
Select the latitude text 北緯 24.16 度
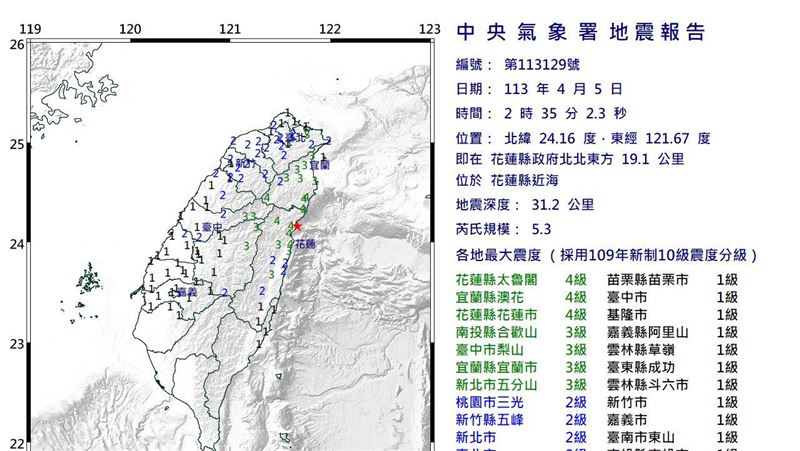[x=550, y=138]
